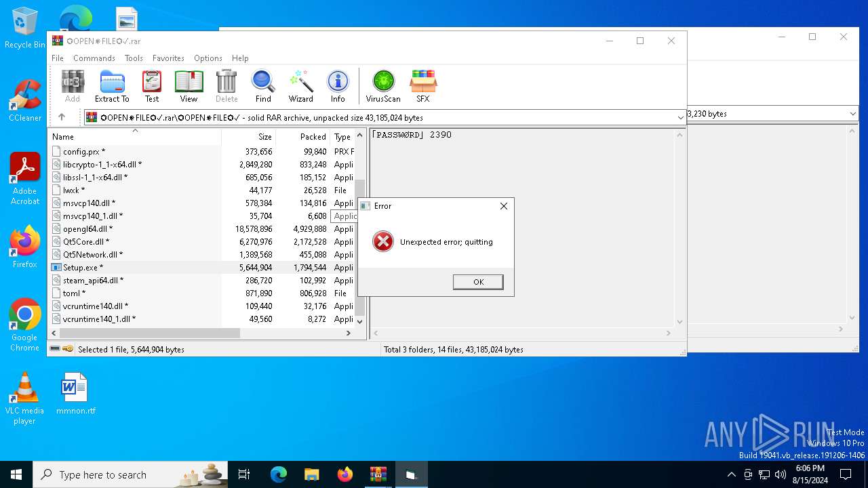Click the Windows Start button
Screen dimensions: 868x488
pos(16,474)
